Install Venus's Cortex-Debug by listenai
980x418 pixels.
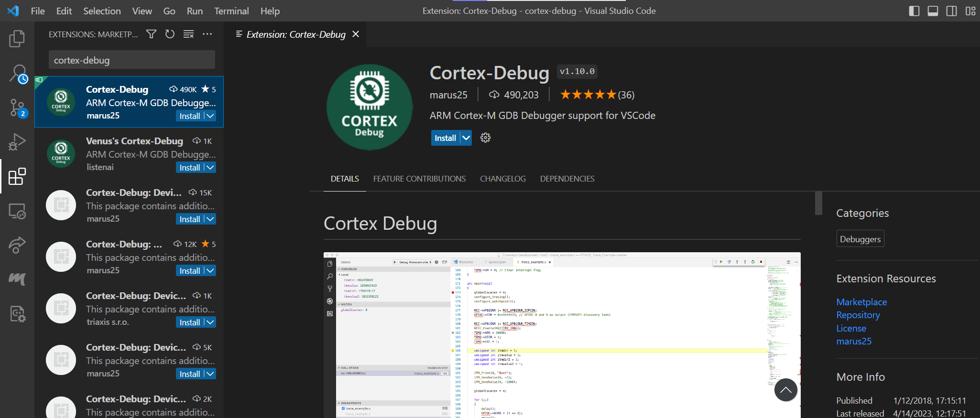190,167
